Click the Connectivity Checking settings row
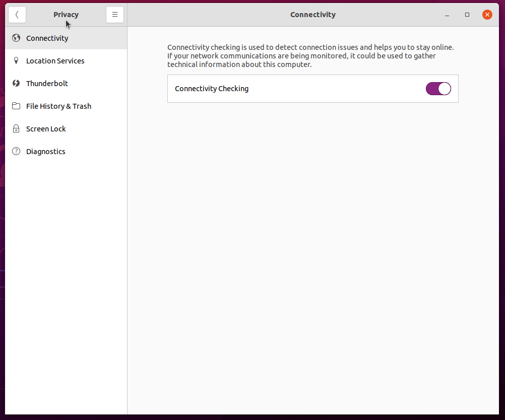The image size is (505, 420). pos(312,88)
